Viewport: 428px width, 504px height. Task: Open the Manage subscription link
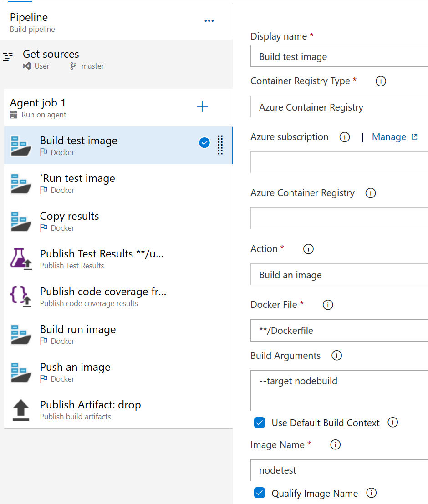coord(389,137)
